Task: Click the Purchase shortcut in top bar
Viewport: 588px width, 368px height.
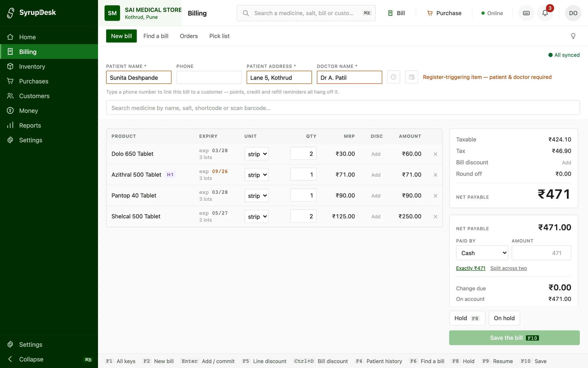Action: point(444,13)
